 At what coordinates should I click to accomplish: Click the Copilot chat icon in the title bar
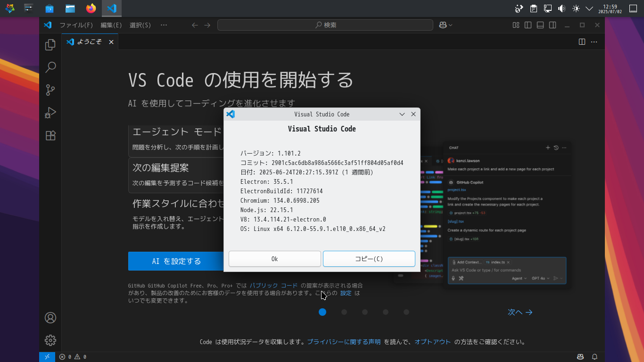[443, 25]
